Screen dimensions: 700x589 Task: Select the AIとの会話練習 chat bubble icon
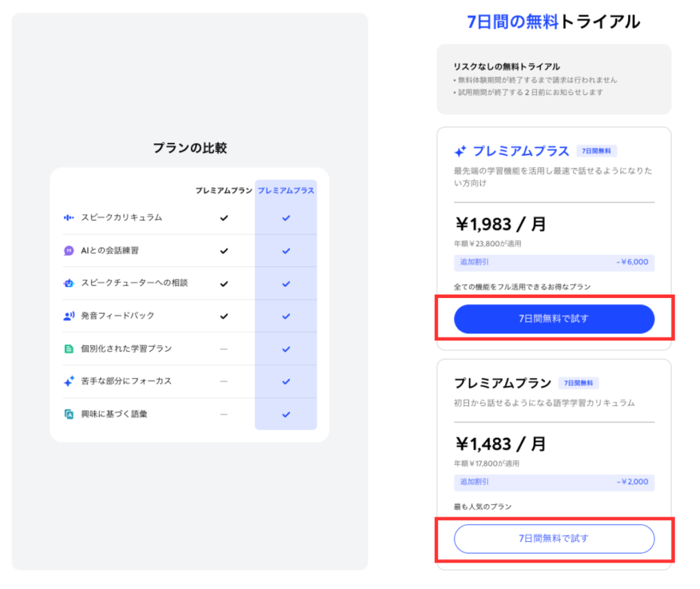coord(68,251)
